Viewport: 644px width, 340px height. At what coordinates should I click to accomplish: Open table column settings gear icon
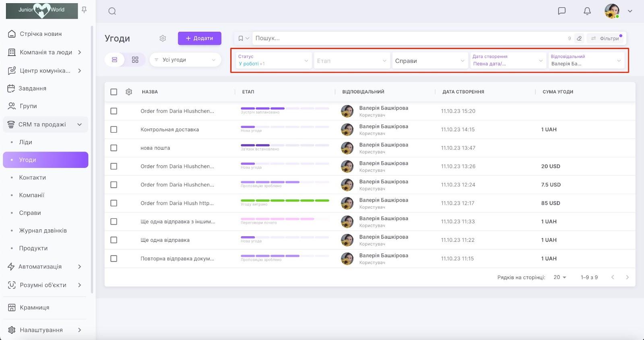pos(129,92)
